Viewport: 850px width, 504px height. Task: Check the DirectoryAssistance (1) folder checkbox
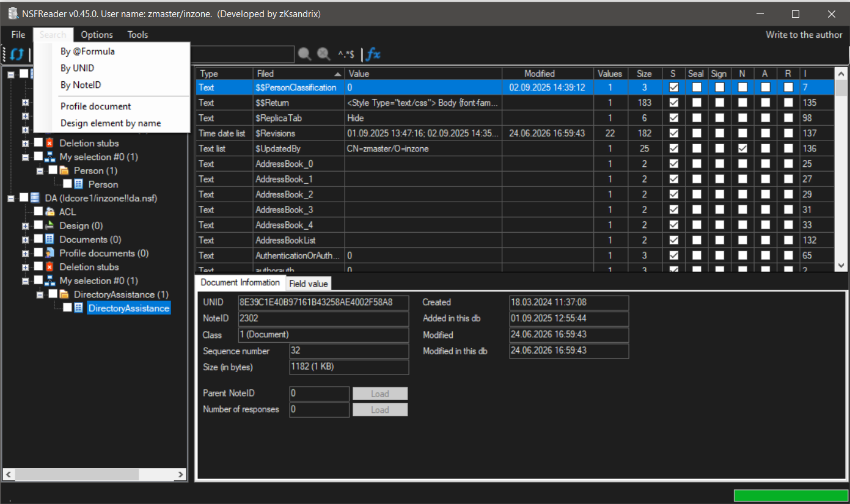53,294
